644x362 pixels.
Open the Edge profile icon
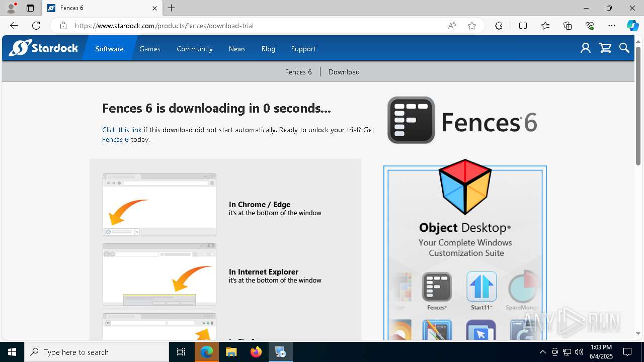pos(11,8)
